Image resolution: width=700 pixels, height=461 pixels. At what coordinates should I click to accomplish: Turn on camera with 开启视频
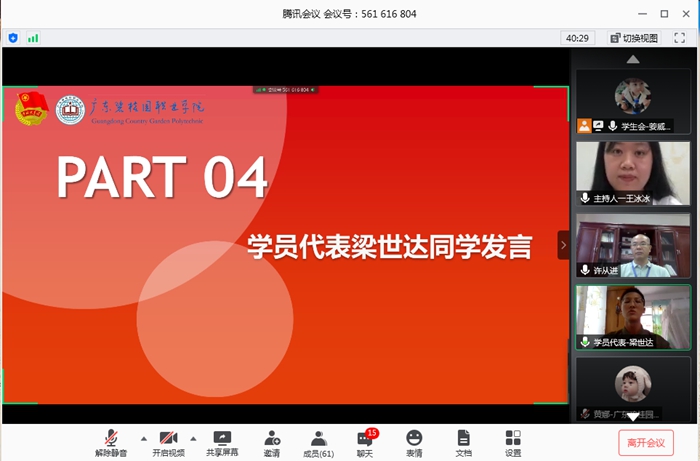tap(168, 443)
